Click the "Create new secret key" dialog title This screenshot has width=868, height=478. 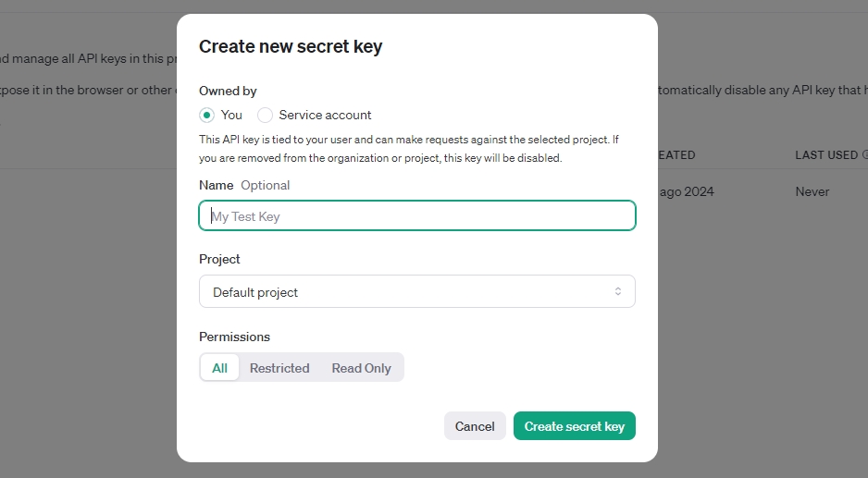[x=291, y=46]
